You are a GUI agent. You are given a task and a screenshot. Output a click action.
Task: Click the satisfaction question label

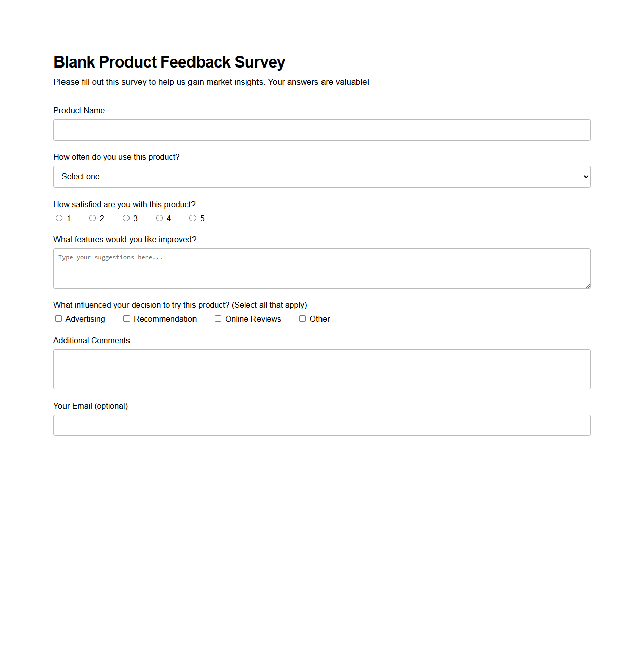tap(124, 204)
